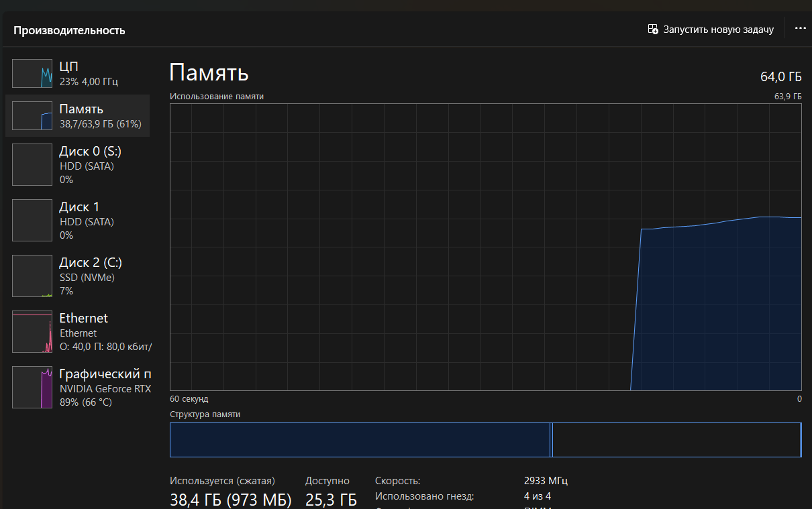
Task: Open the three-dot more options menu
Action: tap(800, 29)
